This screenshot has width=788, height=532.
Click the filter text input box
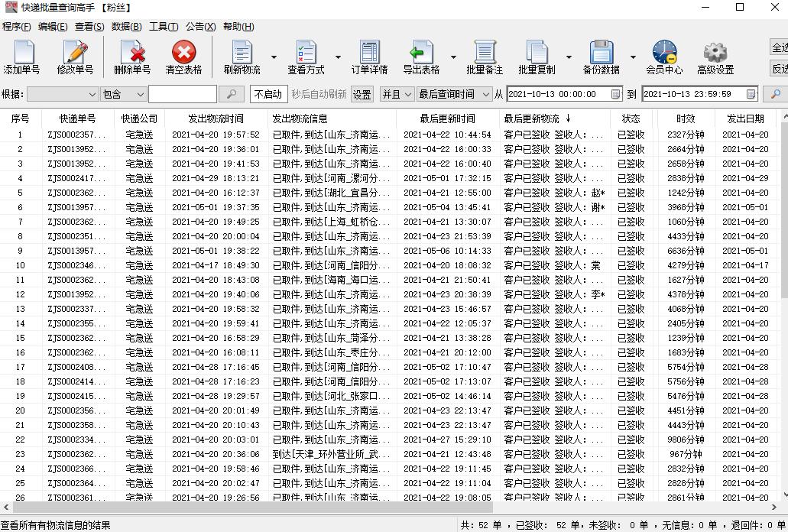pyautogui.click(x=183, y=94)
